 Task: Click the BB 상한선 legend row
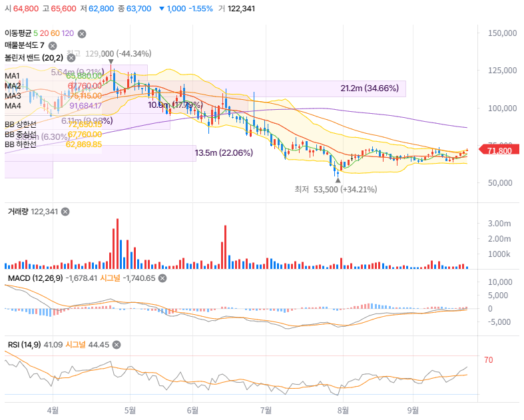[x=53, y=124]
